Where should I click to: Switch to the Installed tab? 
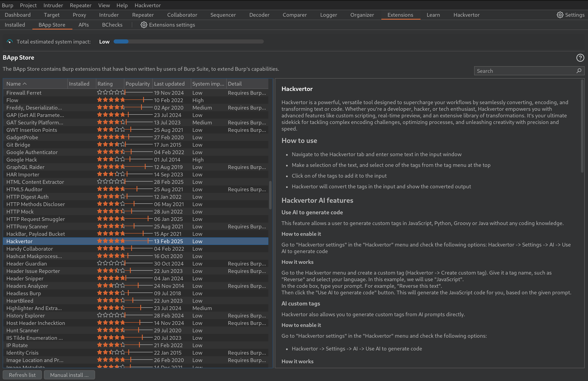pyautogui.click(x=15, y=25)
